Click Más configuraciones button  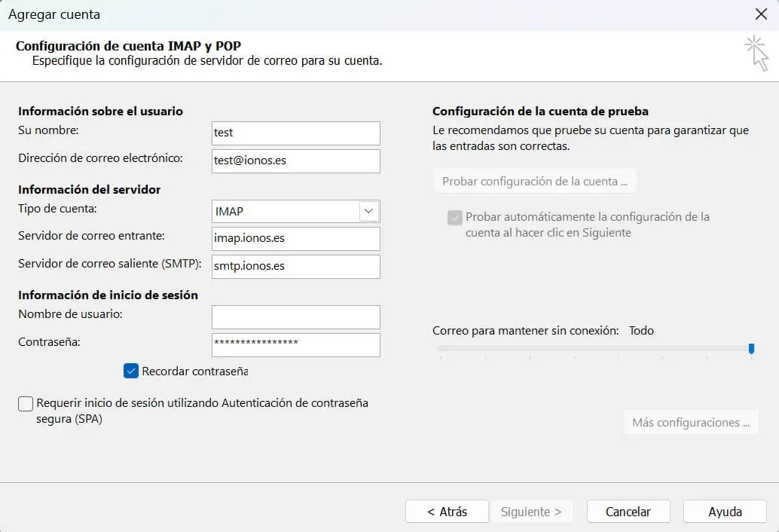(x=690, y=422)
